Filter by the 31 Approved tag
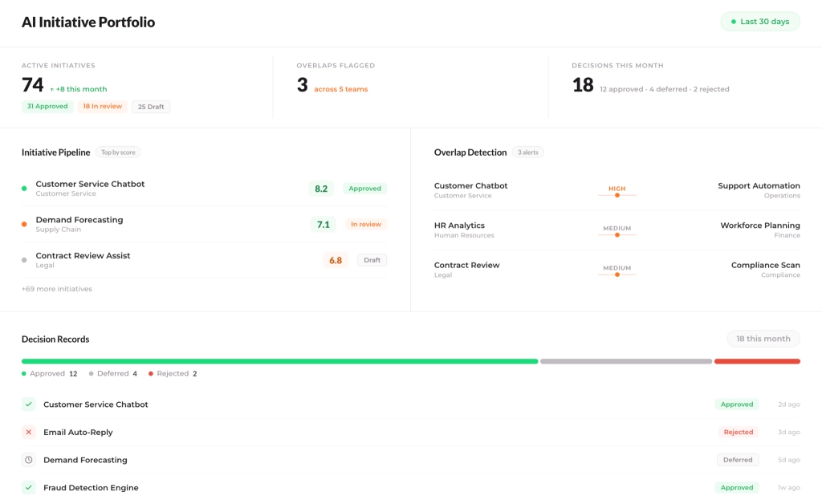822x504 pixels. click(x=47, y=106)
